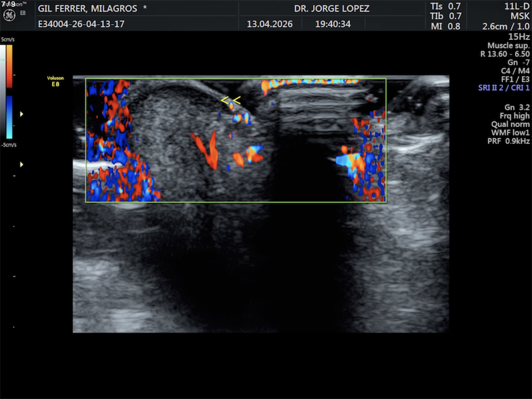The image size is (532, 399).
Task: Click the upper focal zone triangle marker
Action: (21, 114)
